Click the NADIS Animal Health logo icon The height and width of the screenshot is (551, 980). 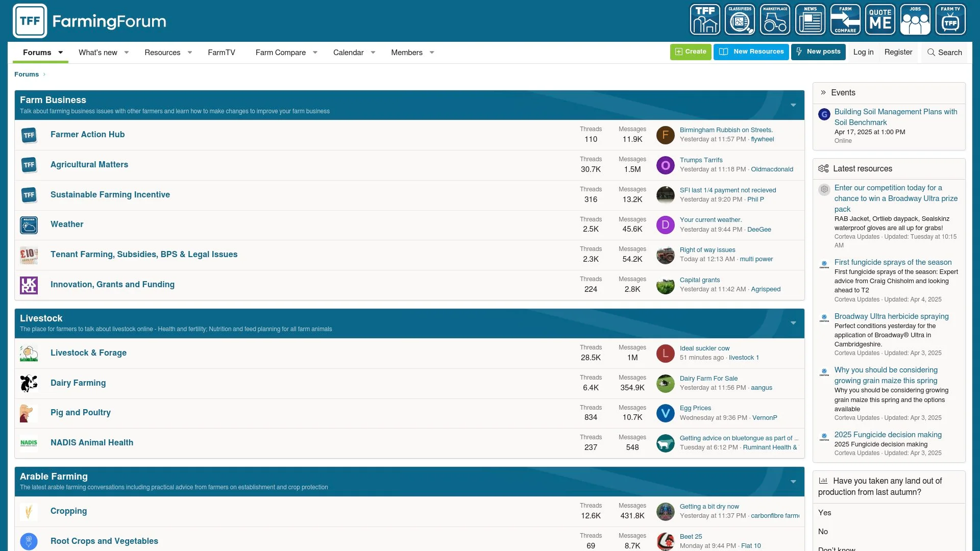[x=29, y=443]
